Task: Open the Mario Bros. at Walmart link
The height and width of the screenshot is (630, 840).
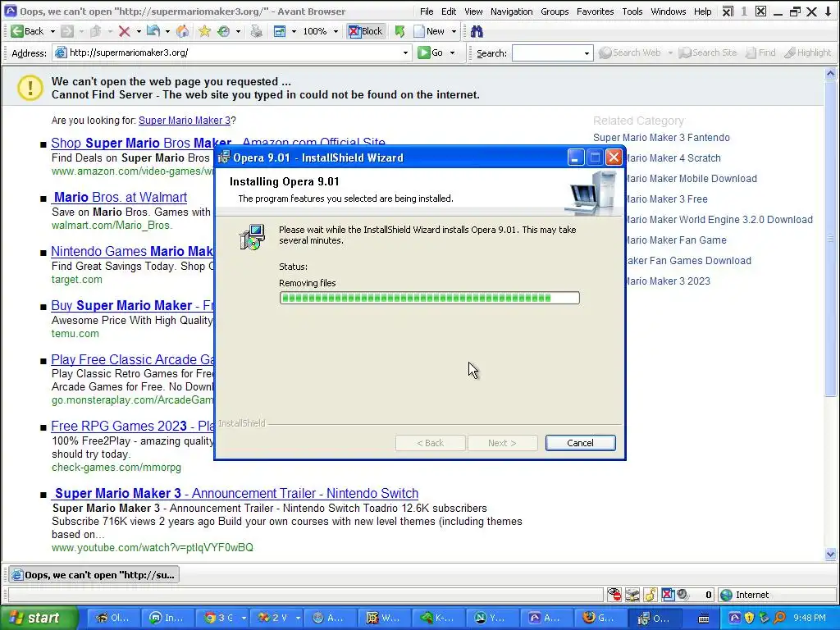Action: coord(119,197)
